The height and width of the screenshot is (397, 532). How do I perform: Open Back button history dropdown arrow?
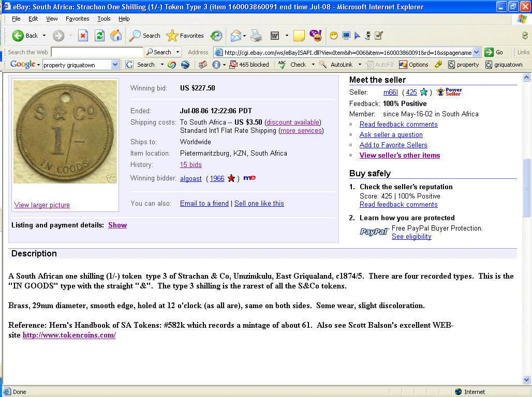[44, 36]
